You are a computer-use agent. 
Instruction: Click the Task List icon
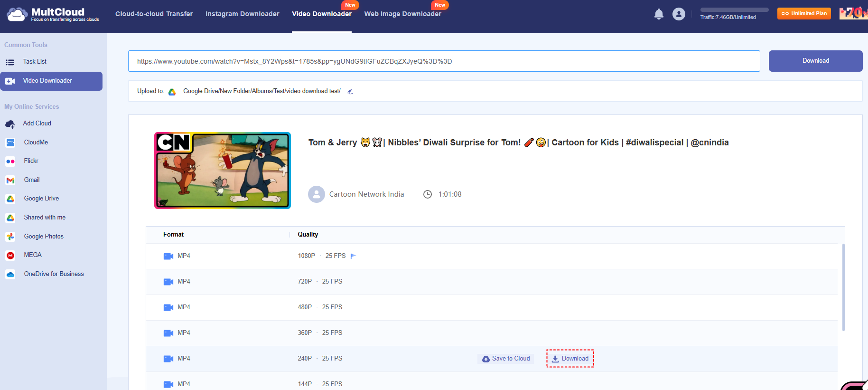[10, 62]
